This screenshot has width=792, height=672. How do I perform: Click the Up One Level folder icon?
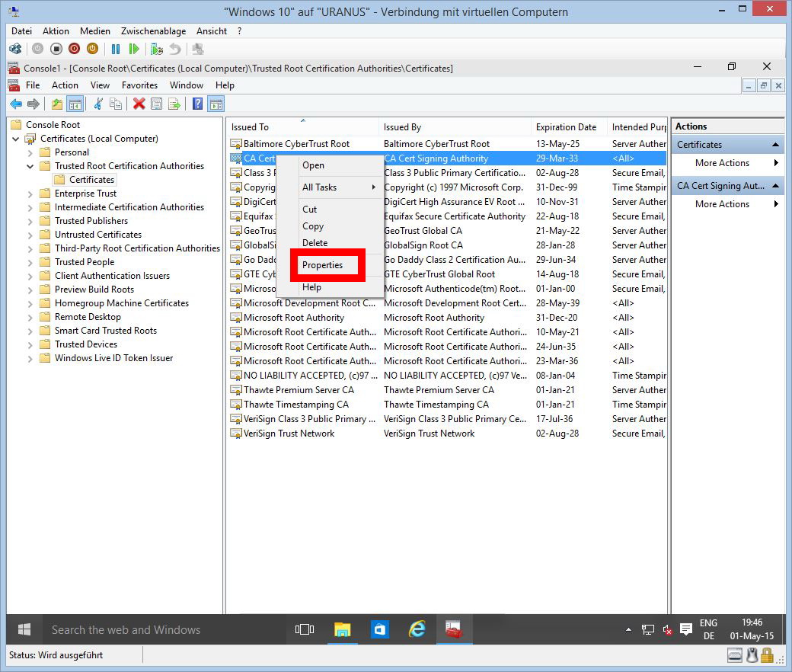click(x=57, y=104)
